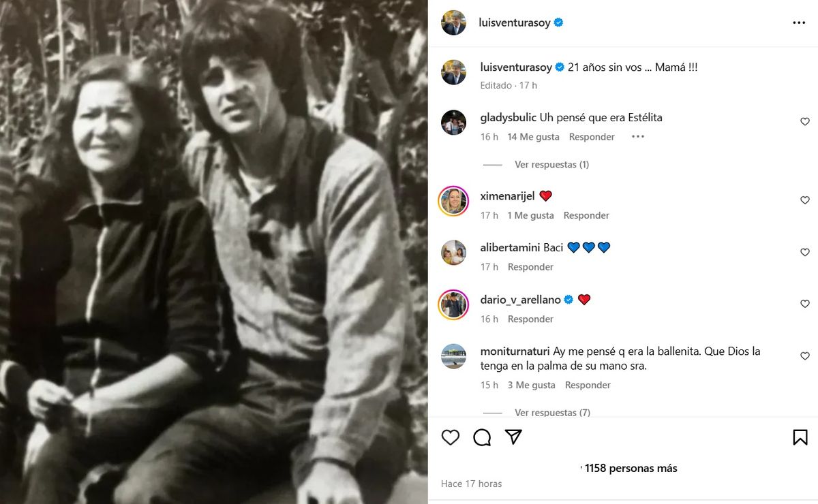
Task: Open the options dots on gladysbulic's comment
Action: coord(637,136)
